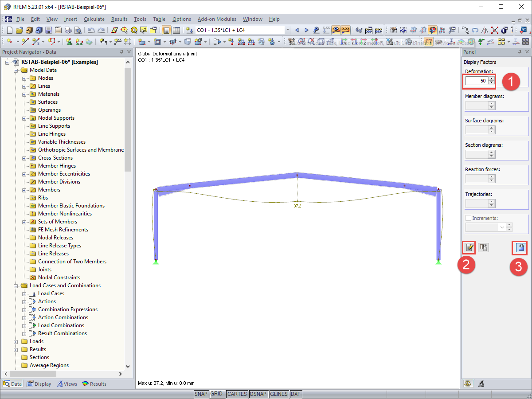Go to next load case arrow
532x399 pixels.
[x=306, y=30]
